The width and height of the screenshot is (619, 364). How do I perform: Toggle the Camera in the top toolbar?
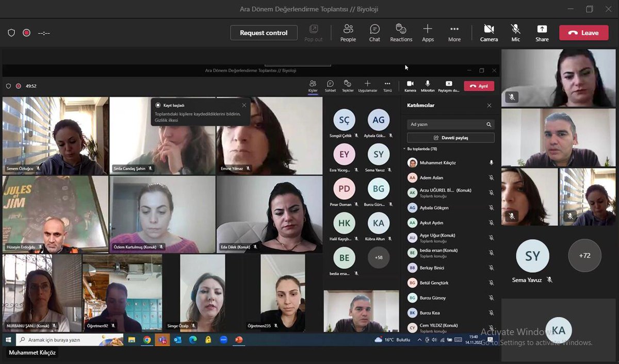(x=489, y=32)
